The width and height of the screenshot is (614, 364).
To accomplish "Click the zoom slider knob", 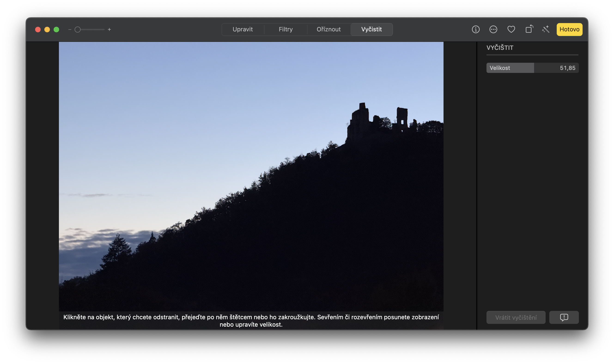I will pos(78,30).
